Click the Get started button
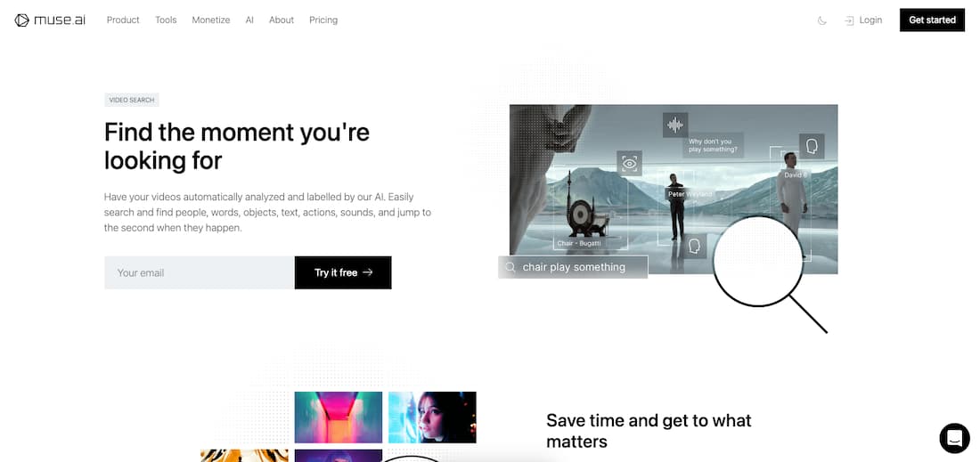The height and width of the screenshot is (462, 980). [932, 20]
